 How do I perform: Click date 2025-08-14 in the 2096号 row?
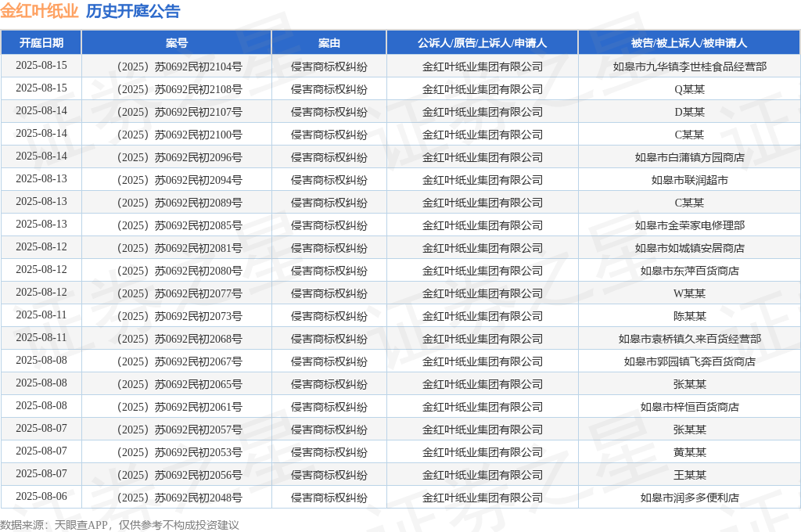coord(41,156)
